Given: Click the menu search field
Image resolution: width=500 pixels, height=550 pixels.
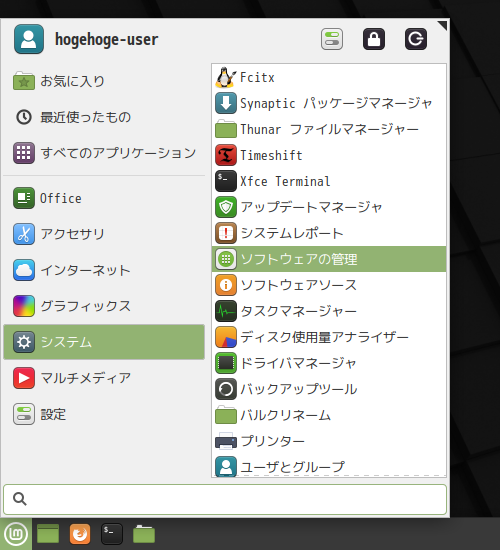Looking at the screenshot, I should coord(225,499).
